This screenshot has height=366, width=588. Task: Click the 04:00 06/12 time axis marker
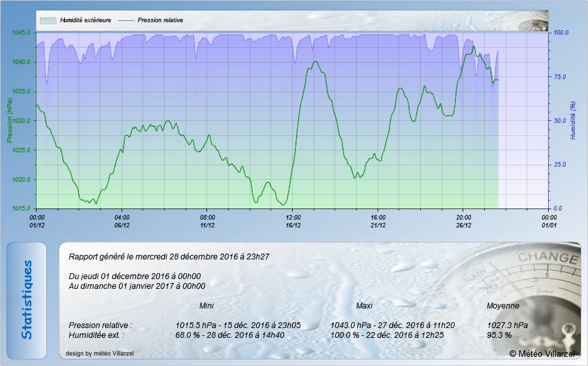(x=122, y=221)
